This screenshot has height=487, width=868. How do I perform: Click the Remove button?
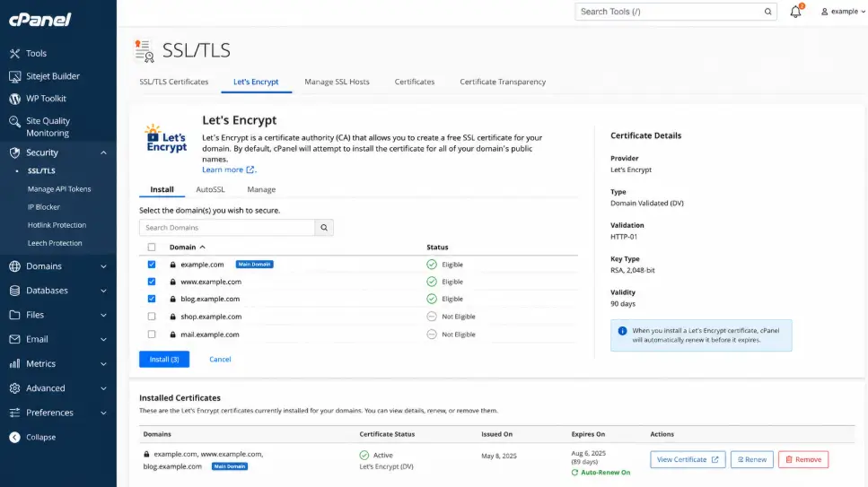click(803, 459)
